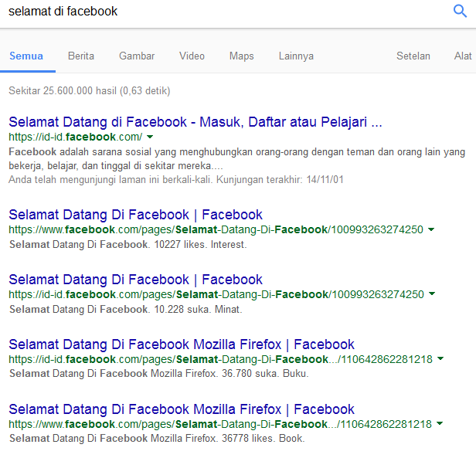
Task: Open the Maps tab
Action: [x=242, y=56]
